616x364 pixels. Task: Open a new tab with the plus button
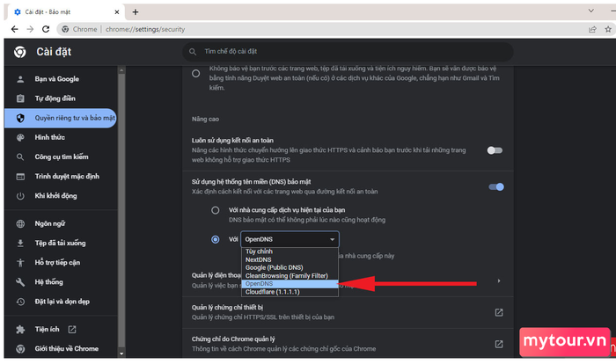(x=136, y=12)
